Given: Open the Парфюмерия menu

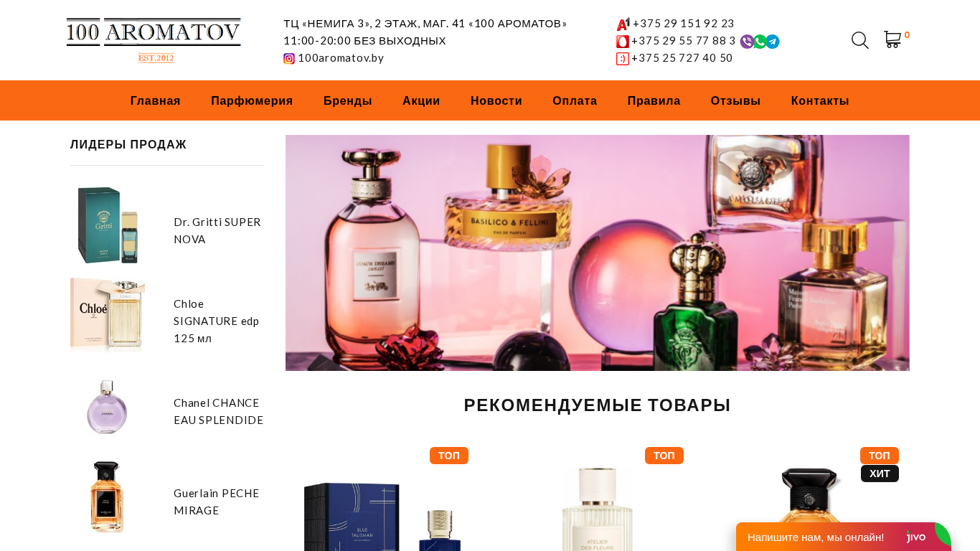Looking at the screenshot, I should (252, 100).
